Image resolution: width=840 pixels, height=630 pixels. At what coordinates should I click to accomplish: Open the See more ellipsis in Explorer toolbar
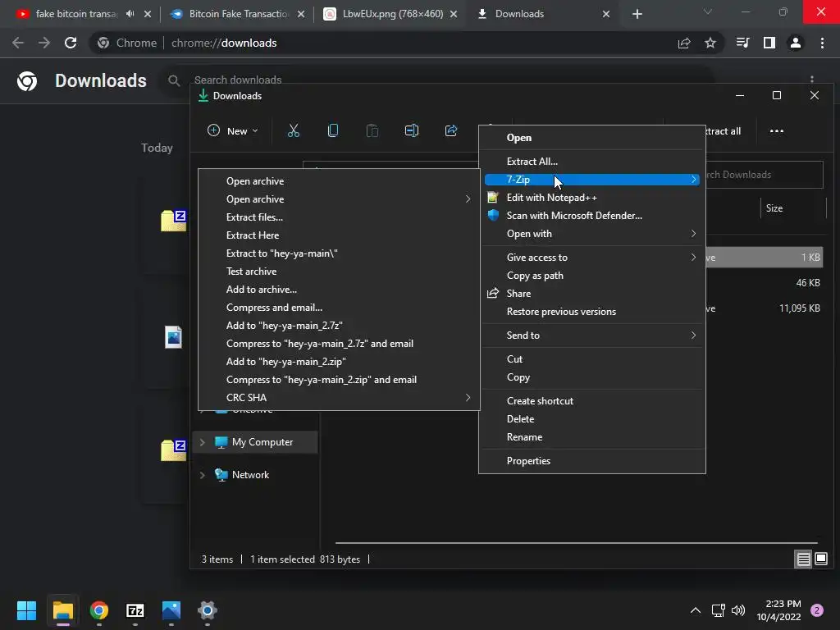(x=776, y=130)
